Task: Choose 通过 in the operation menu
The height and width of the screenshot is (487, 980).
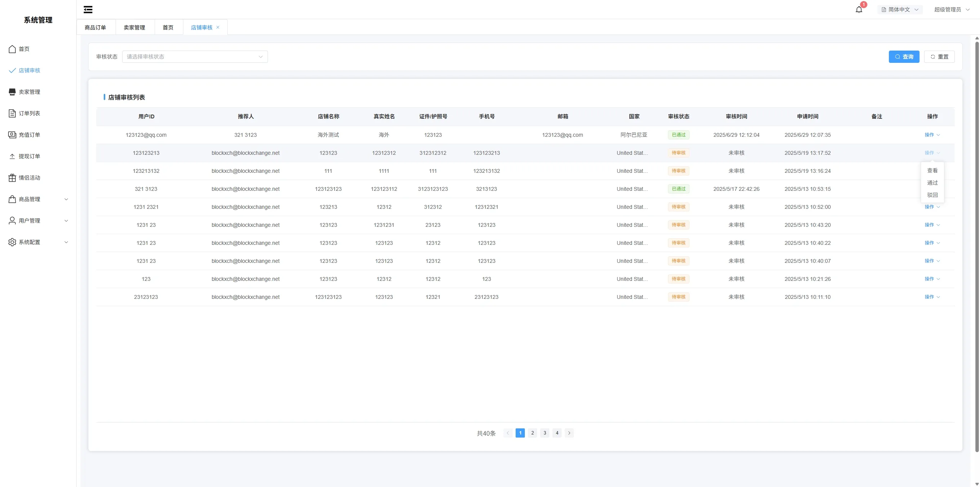Action: pyautogui.click(x=932, y=183)
